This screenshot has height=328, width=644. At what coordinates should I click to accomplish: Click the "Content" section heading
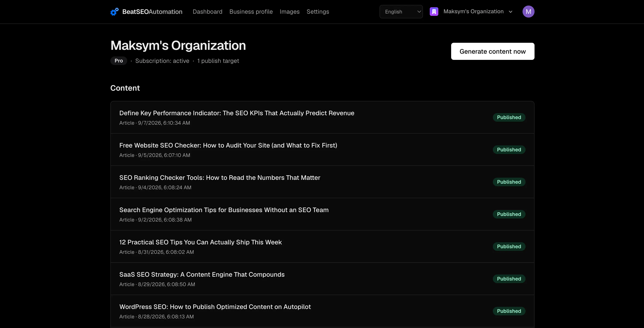point(125,88)
